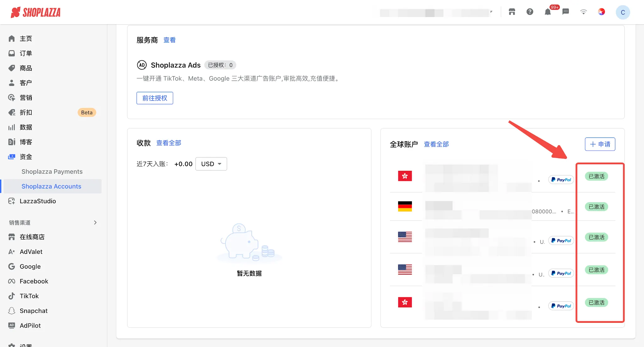Open the USD currency dropdown

point(211,164)
